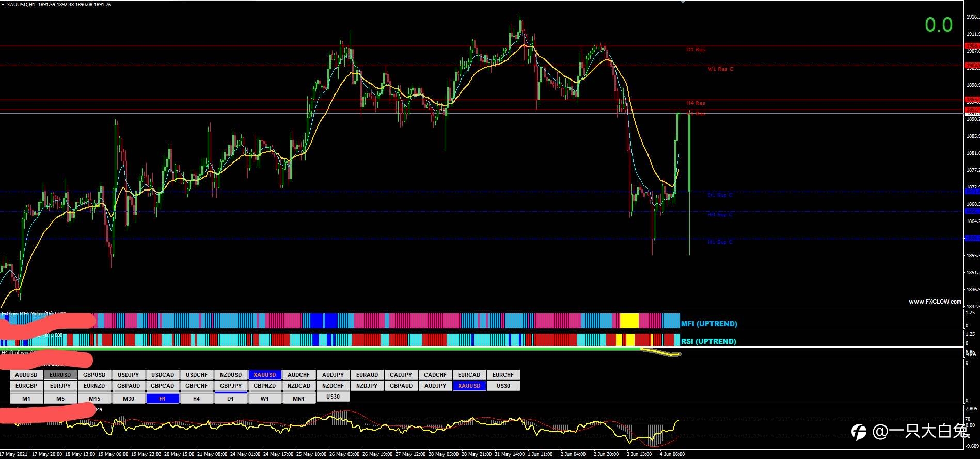The height and width of the screenshot is (459, 980).
Task: Click the H1 Sup C support label
Action: (720, 242)
